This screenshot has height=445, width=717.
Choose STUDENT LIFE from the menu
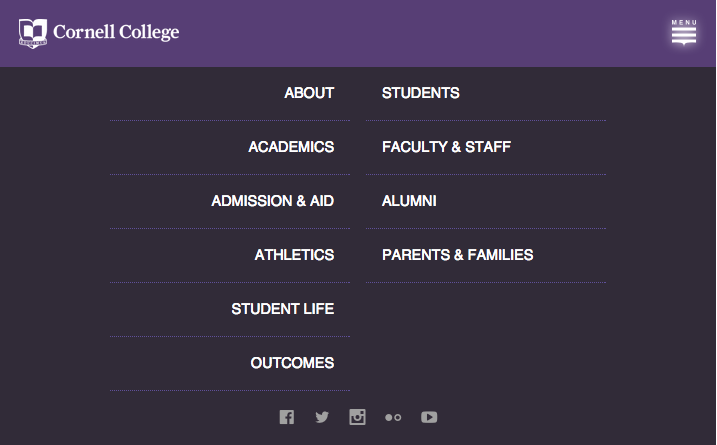[x=283, y=309]
